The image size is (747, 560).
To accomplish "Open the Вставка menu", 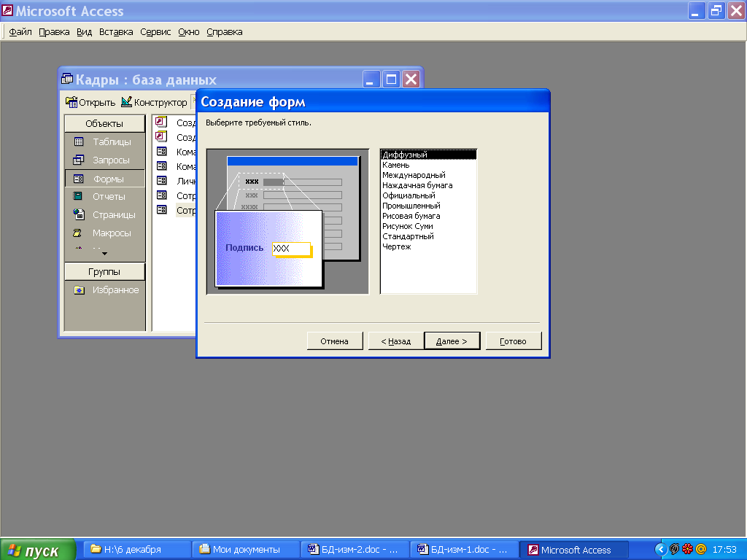I will [x=116, y=32].
